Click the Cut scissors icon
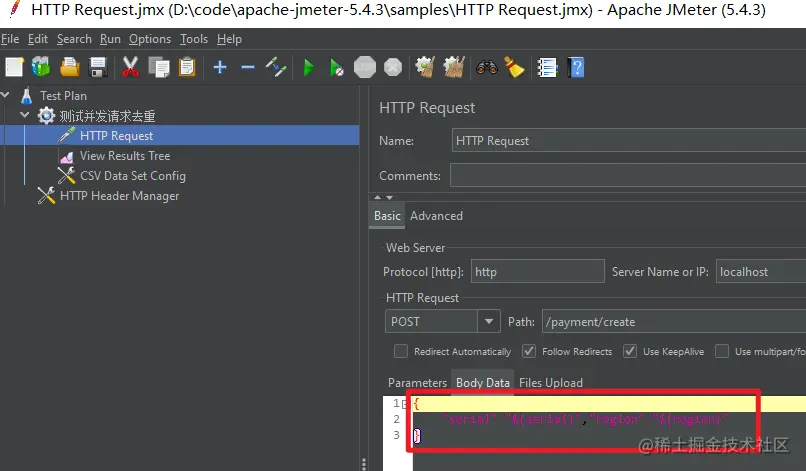The height and width of the screenshot is (471, 806). tap(130, 67)
